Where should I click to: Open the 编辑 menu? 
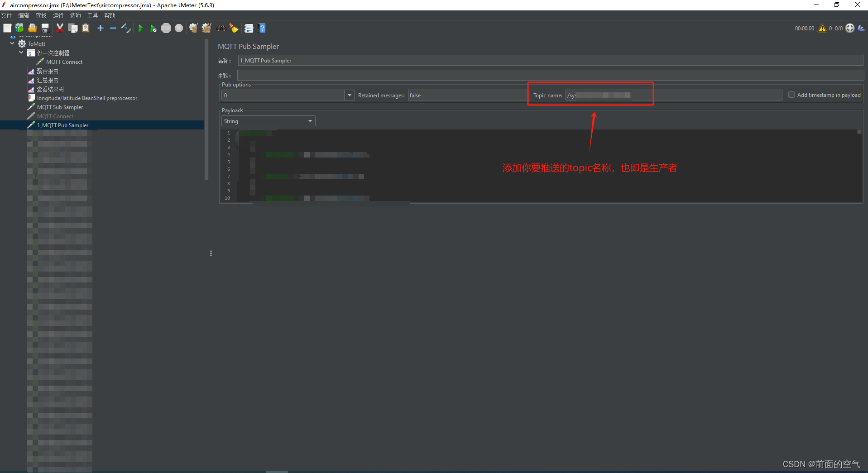click(24, 15)
